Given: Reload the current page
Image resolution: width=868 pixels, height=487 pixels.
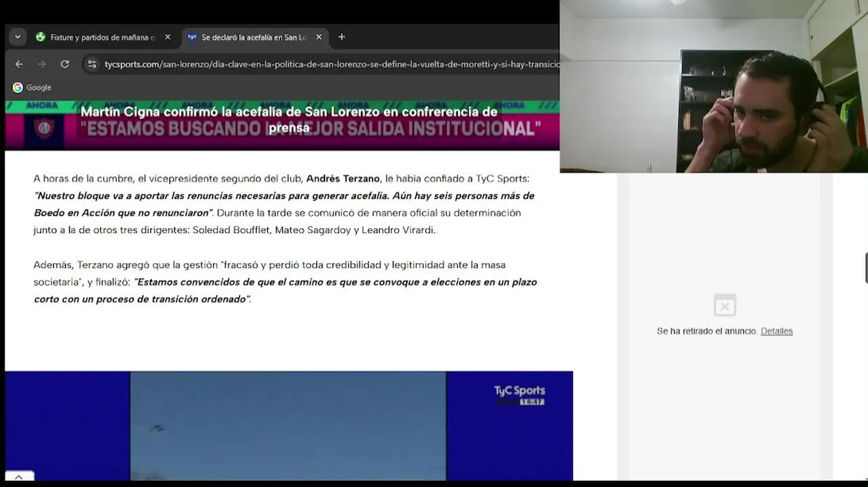Looking at the screenshot, I should pos(65,64).
